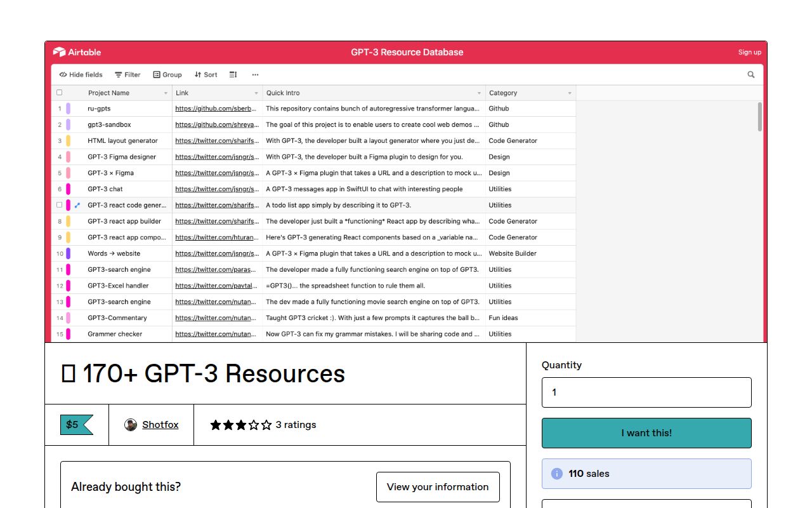The image size is (812, 508).
Task: Select the GPT-3 chat project name cell
Action: 128,189
